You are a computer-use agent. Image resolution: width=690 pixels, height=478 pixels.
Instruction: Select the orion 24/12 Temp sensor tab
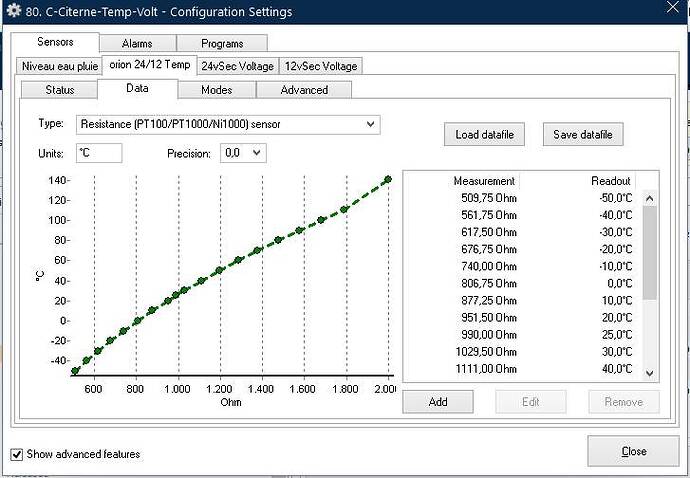[x=150, y=65]
